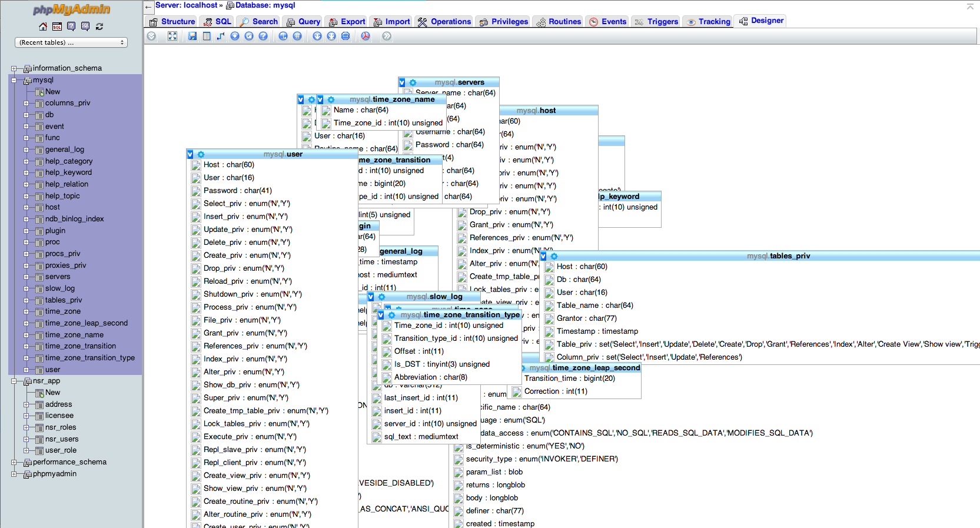Expand nsr_users table node

pos(26,440)
